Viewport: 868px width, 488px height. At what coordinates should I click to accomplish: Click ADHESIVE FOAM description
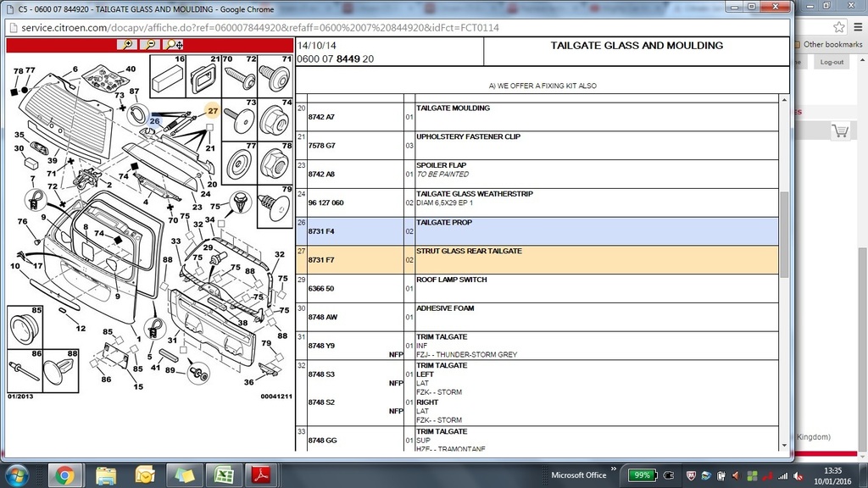coord(445,308)
